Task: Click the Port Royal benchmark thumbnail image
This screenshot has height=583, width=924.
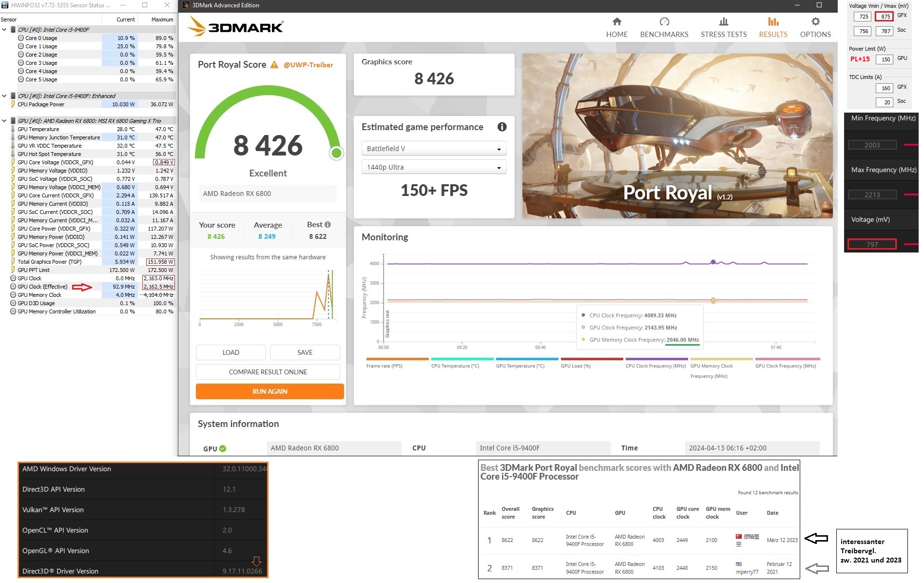Action: pos(677,136)
